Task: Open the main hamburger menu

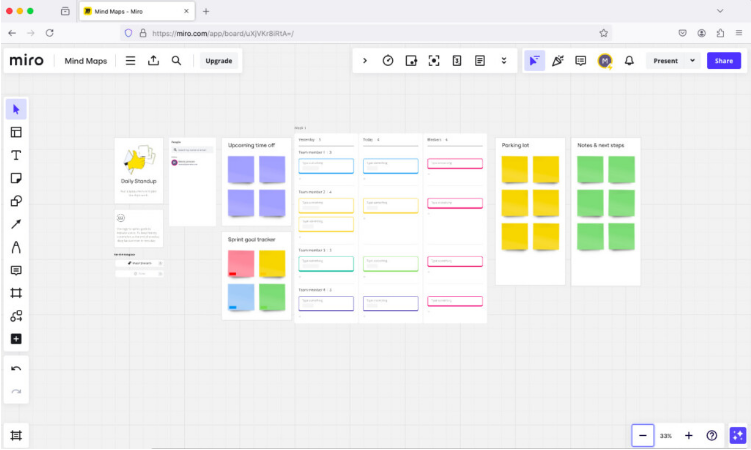Action: pos(130,60)
